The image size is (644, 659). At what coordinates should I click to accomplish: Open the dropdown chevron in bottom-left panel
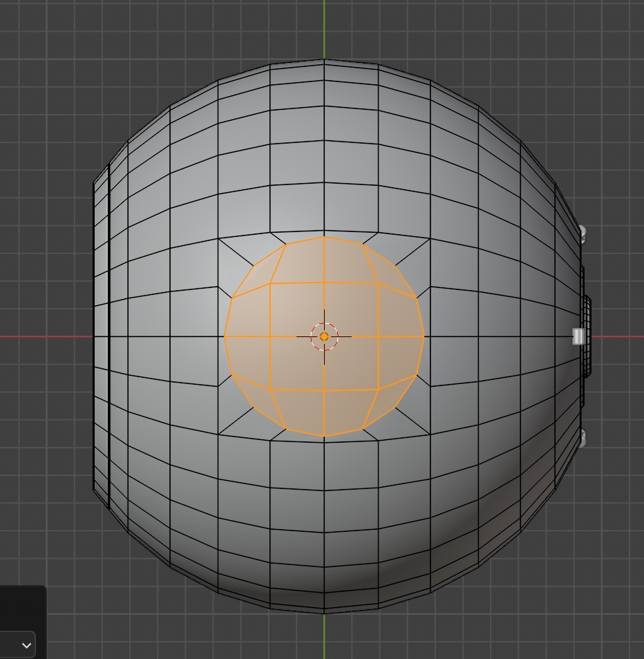(26, 645)
